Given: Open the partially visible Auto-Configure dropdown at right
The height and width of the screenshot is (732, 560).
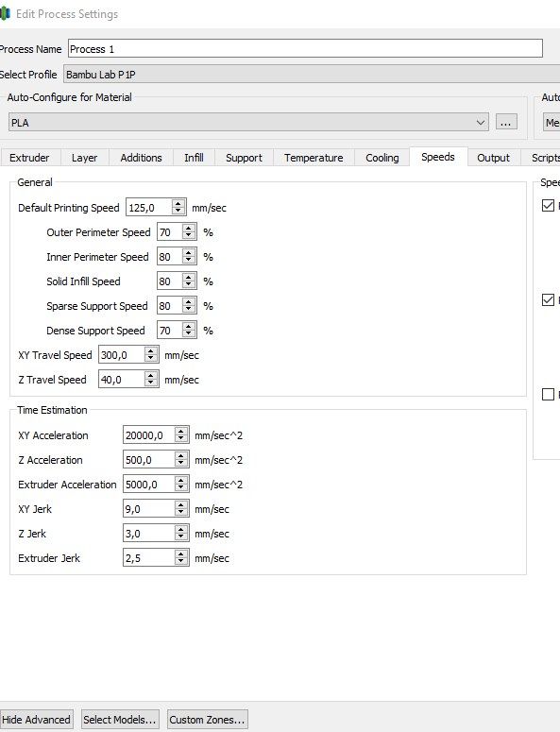Looking at the screenshot, I should (552, 122).
